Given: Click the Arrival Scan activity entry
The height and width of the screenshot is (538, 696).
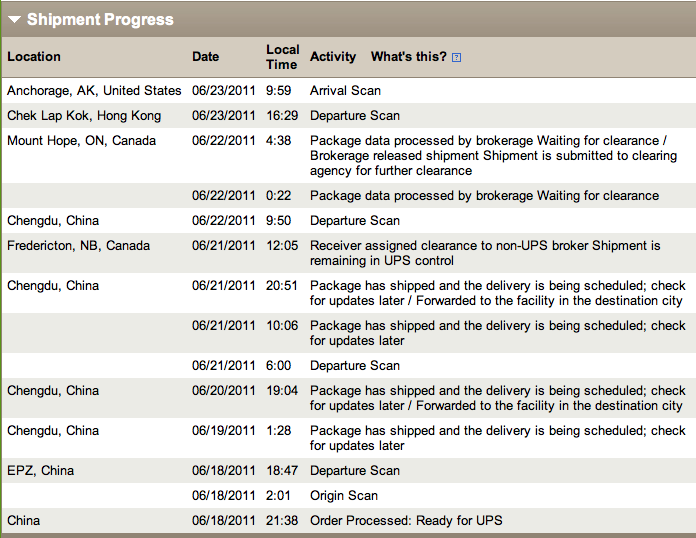Looking at the screenshot, I should (345, 91).
